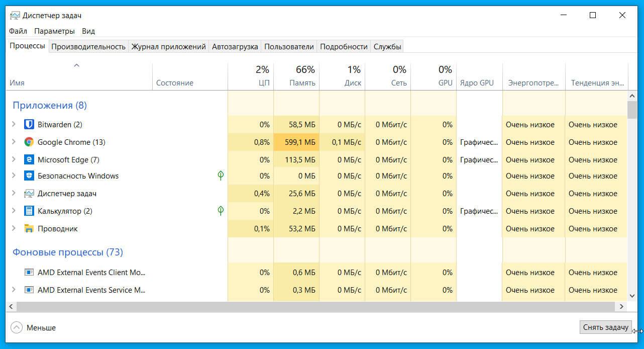Click the AMD External Events Client icon
This screenshot has width=644, height=349.
tap(29, 272)
